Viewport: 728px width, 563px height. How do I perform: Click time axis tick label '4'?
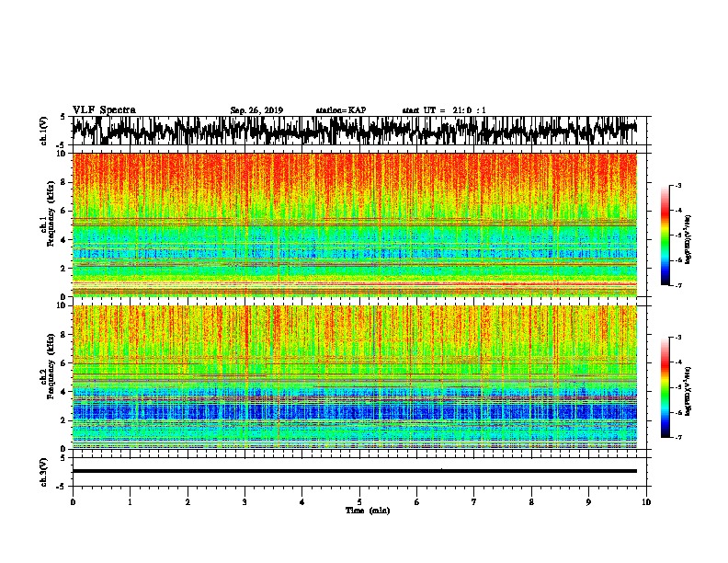302,502
